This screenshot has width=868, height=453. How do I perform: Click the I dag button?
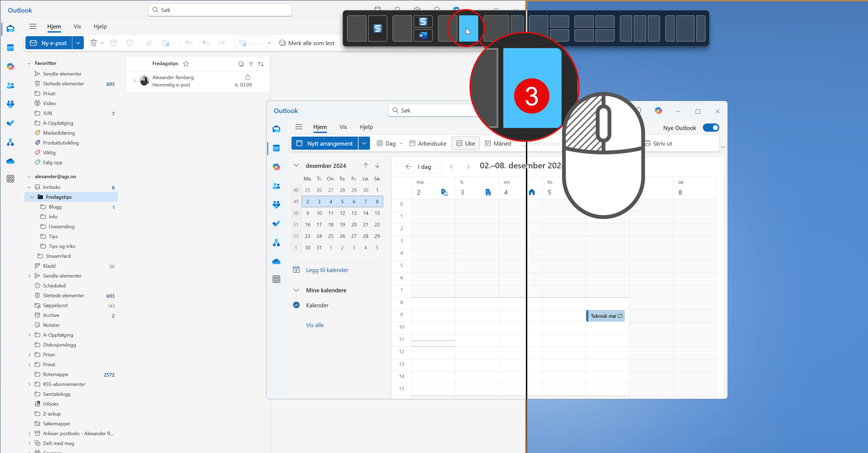(419, 167)
